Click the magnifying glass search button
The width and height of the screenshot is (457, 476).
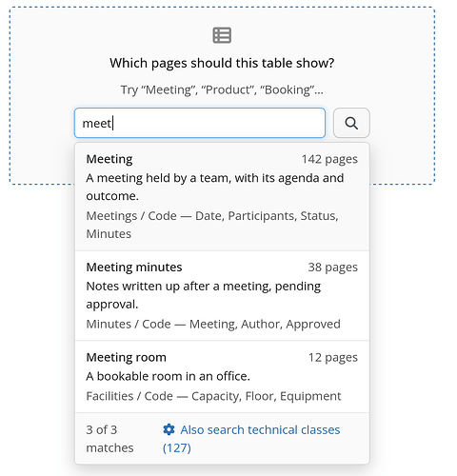click(x=351, y=123)
